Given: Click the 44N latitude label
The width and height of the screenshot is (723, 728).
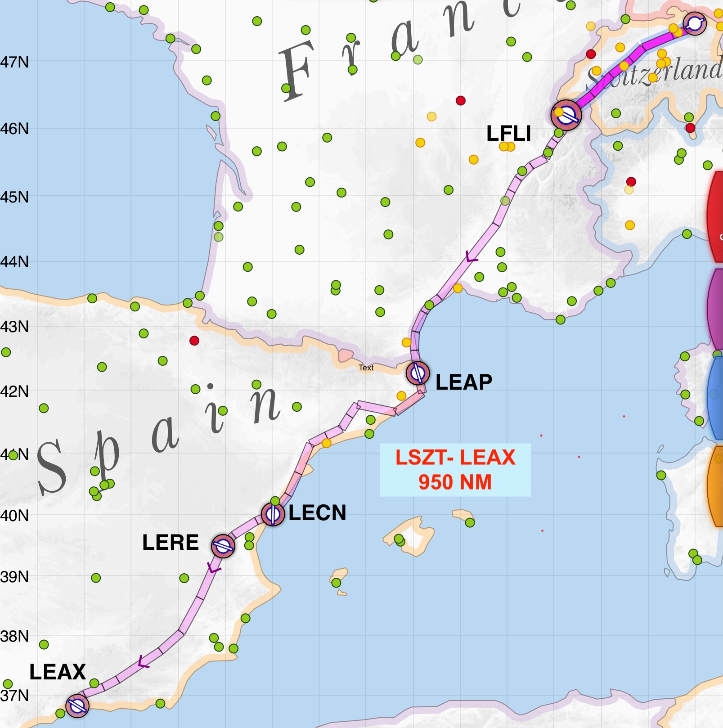Looking at the screenshot, I should pyautogui.click(x=14, y=261).
